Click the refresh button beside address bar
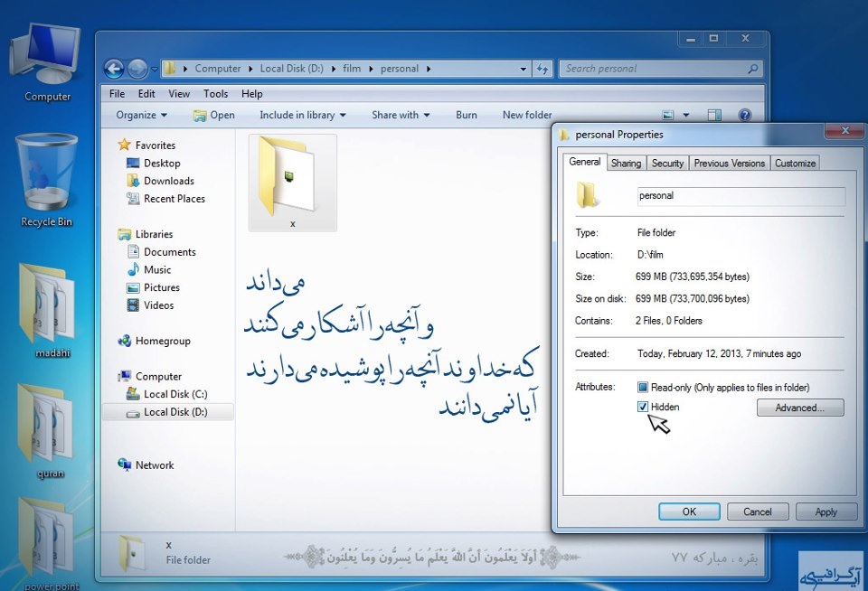868x591 pixels. (x=542, y=69)
